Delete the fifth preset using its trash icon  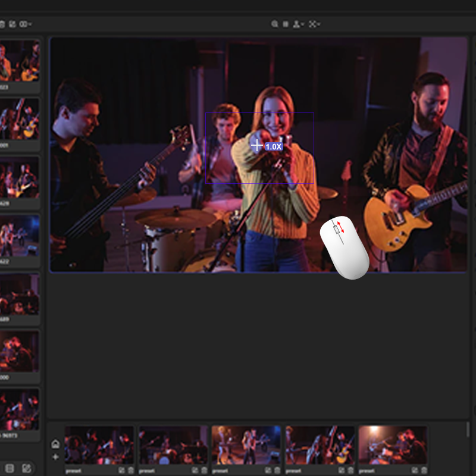pyautogui.click(x=424, y=470)
